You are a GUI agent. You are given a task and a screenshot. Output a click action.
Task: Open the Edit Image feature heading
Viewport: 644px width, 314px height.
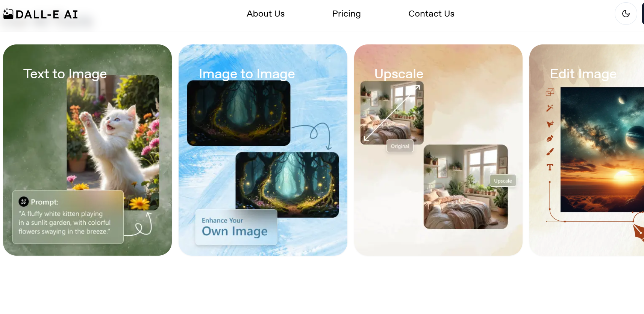click(583, 74)
